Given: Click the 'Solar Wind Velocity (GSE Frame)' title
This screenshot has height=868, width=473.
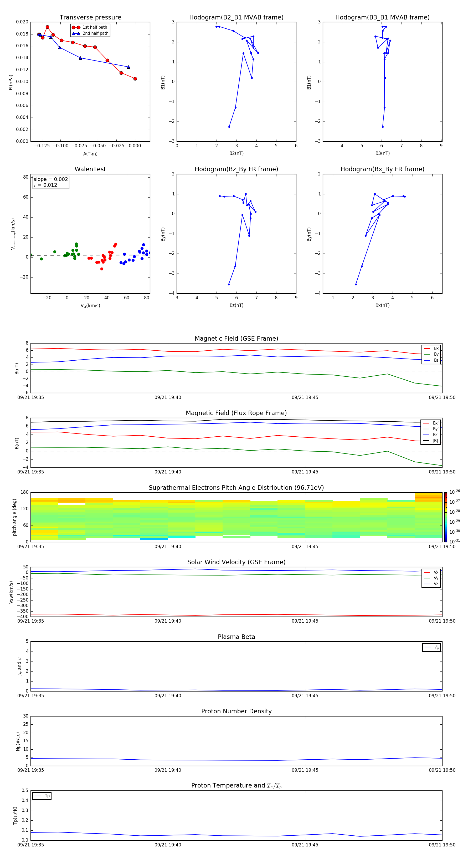Looking at the screenshot, I should [x=236, y=562].
